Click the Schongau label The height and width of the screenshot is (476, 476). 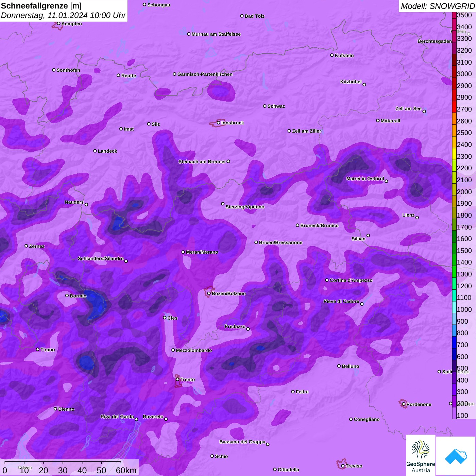[x=159, y=5]
